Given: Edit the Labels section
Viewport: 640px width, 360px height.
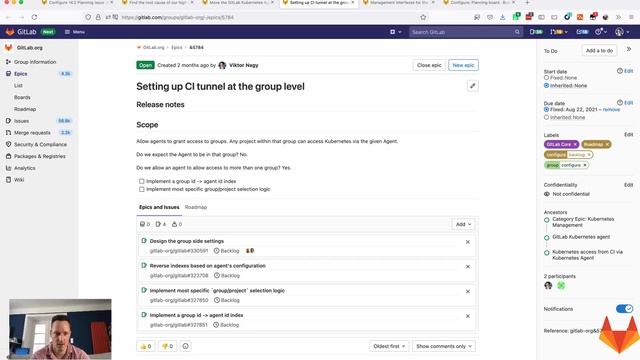Looking at the screenshot, I should coord(629,135).
